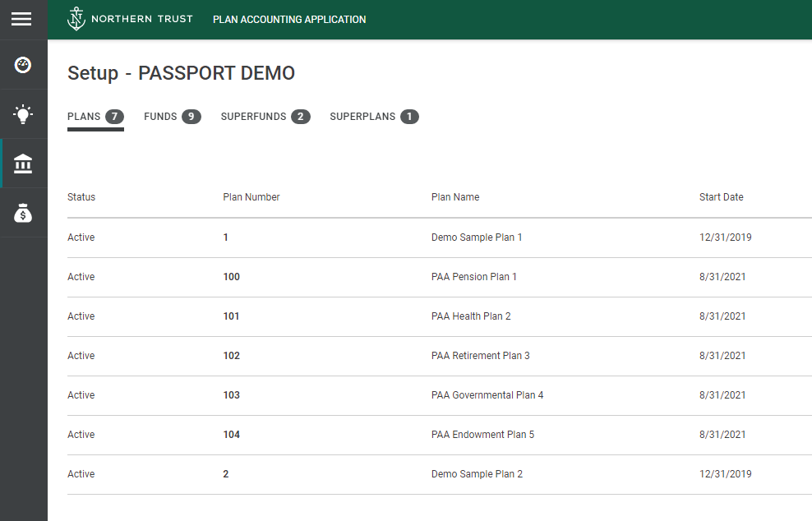
Task: Sort by the Start Date column header
Action: pyautogui.click(x=721, y=197)
